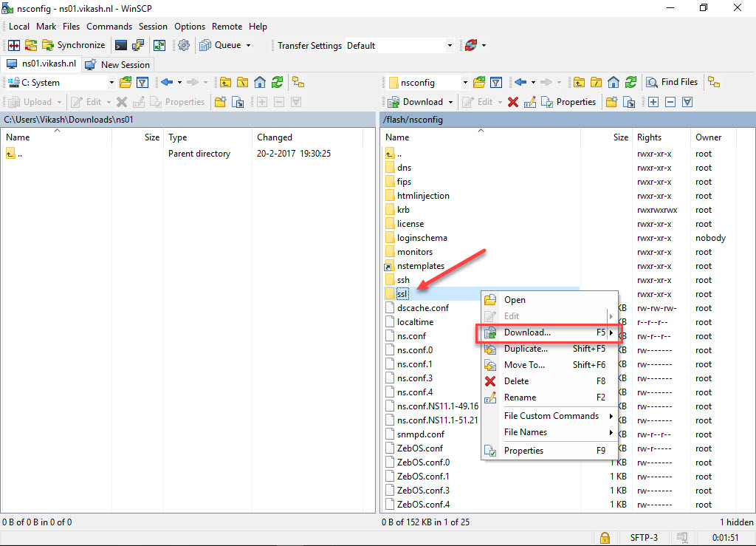756x546 pixels.
Task: Go to remote root directory icon
Action: (x=597, y=83)
